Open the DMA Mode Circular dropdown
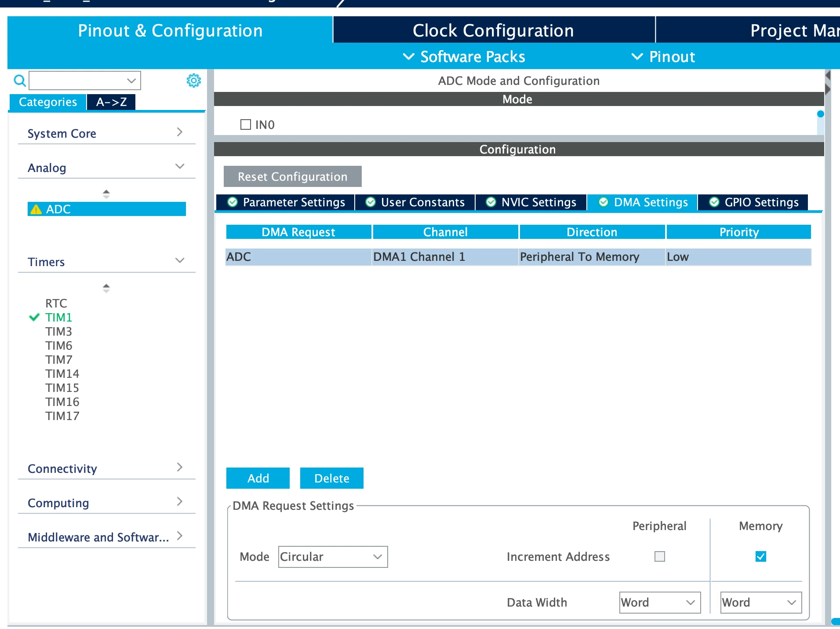The height and width of the screenshot is (629, 840). coord(333,557)
